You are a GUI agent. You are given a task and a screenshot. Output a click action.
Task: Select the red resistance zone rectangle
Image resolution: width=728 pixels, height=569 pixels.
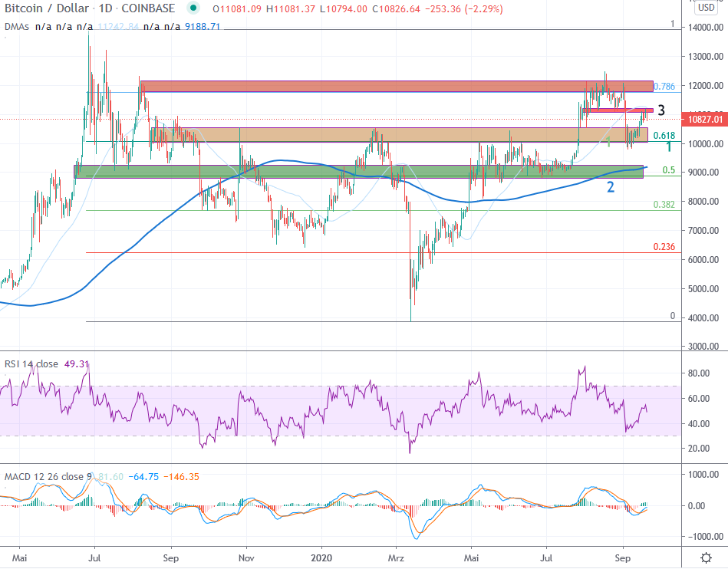pyautogui.click(x=384, y=86)
